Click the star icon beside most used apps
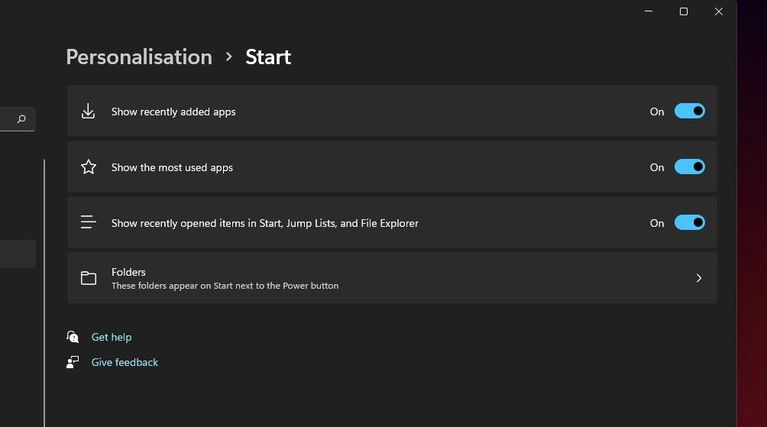767x427 pixels. pyautogui.click(x=88, y=167)
